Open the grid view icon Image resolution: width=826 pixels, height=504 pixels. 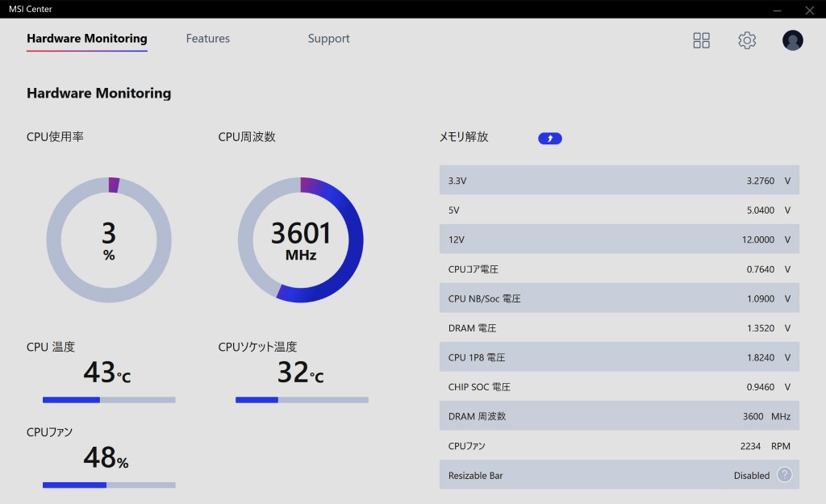coord(701,40)
